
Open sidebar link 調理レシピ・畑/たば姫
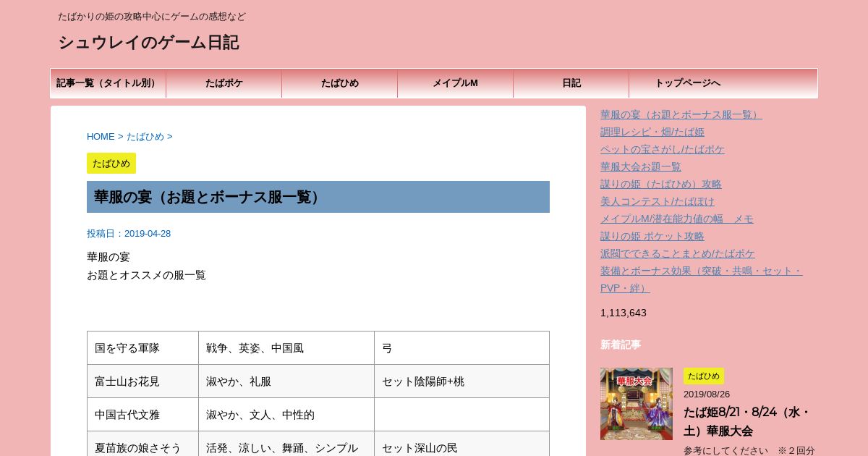652,132
